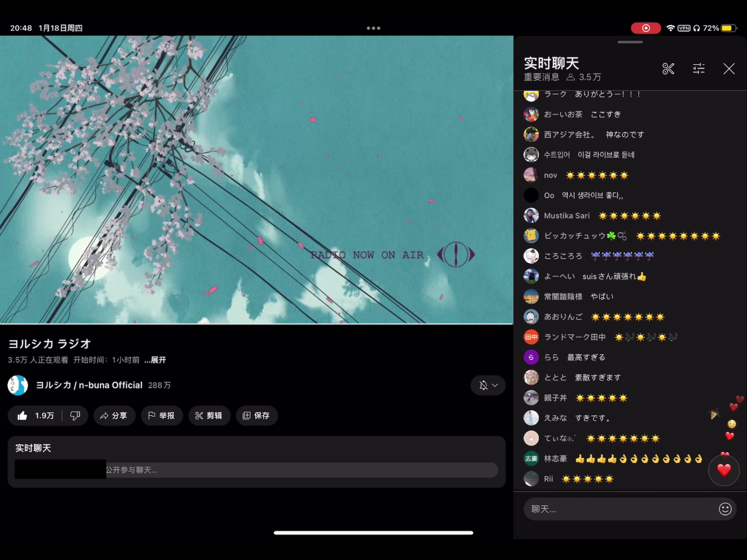Open the 重要消息 chat mode selector
The height and width of the screenshot is (560, 747).
542,77
